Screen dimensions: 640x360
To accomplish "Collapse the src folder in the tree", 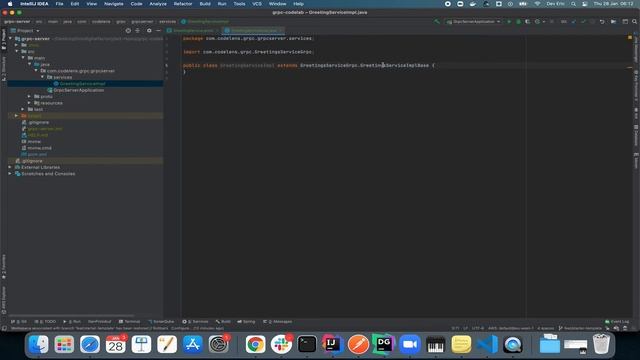I will click(x=17, y=51).
